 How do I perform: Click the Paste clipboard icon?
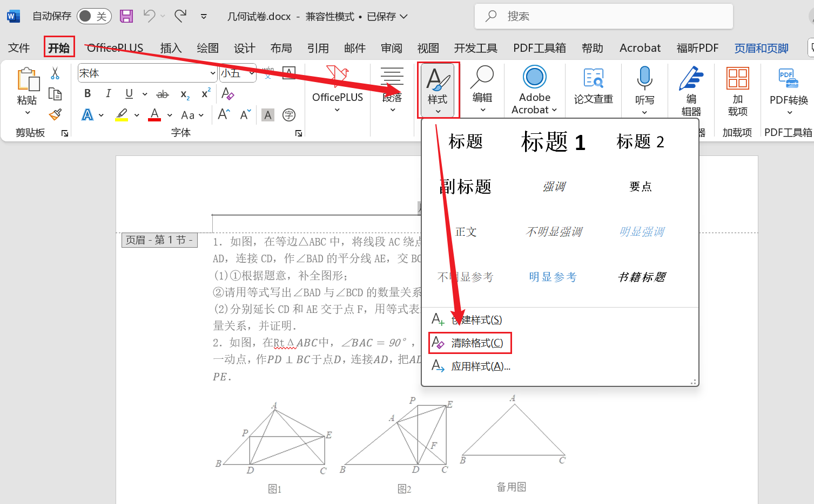tap(28, 79)
